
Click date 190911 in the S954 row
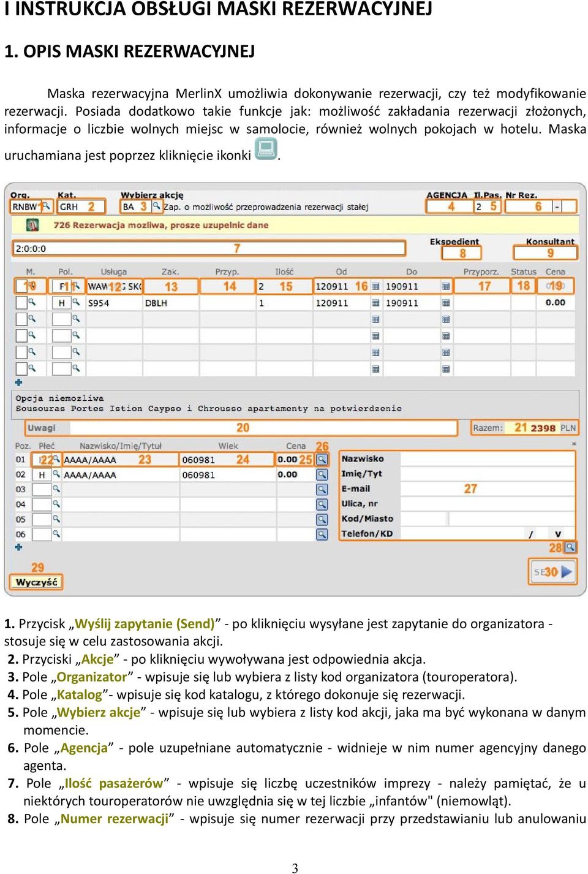402,303
